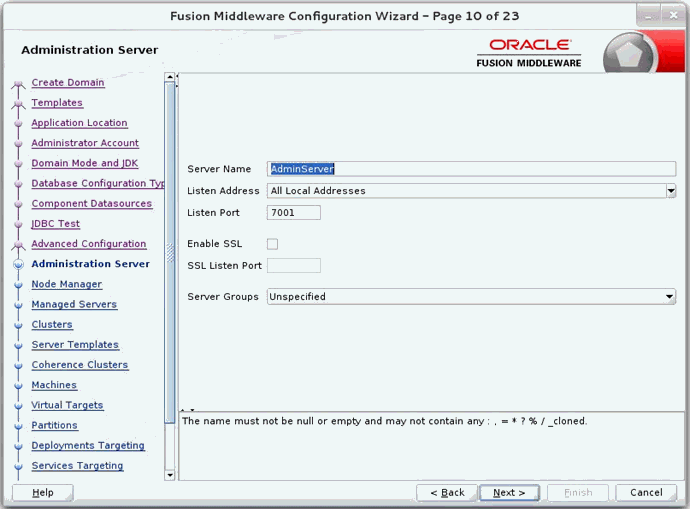Click the Deployments Targeting step marker icon
The height and width of the screenshot is (509, 690).
18,447
